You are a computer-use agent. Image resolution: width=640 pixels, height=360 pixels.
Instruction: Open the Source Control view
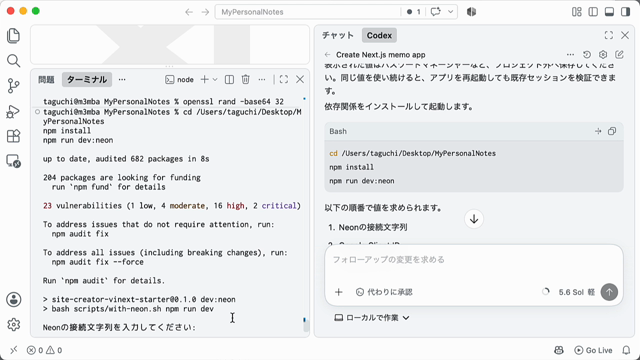point(13,86)
